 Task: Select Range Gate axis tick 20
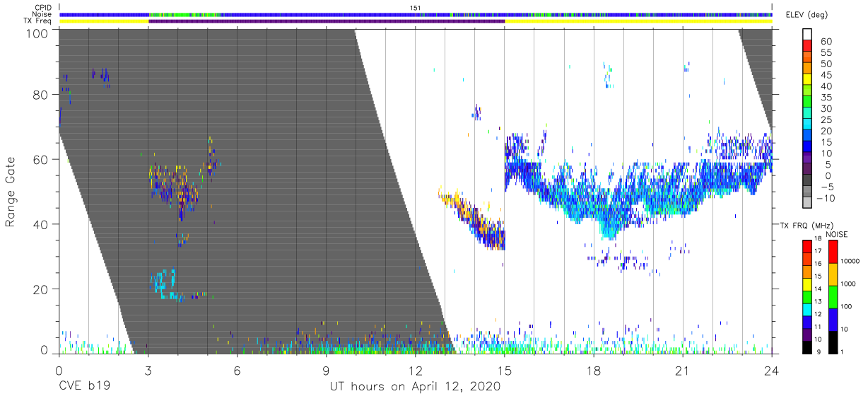[x=40, y=289]
